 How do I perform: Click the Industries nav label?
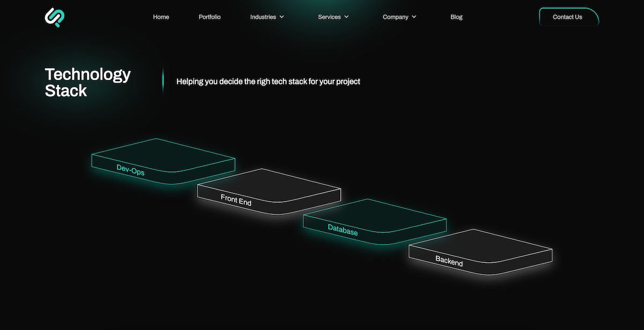[263, 17]
